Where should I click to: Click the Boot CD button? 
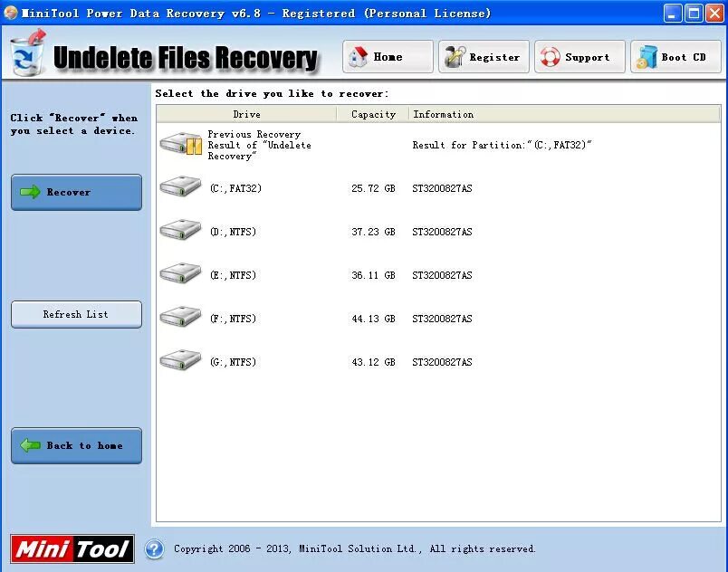pos(675,57)
